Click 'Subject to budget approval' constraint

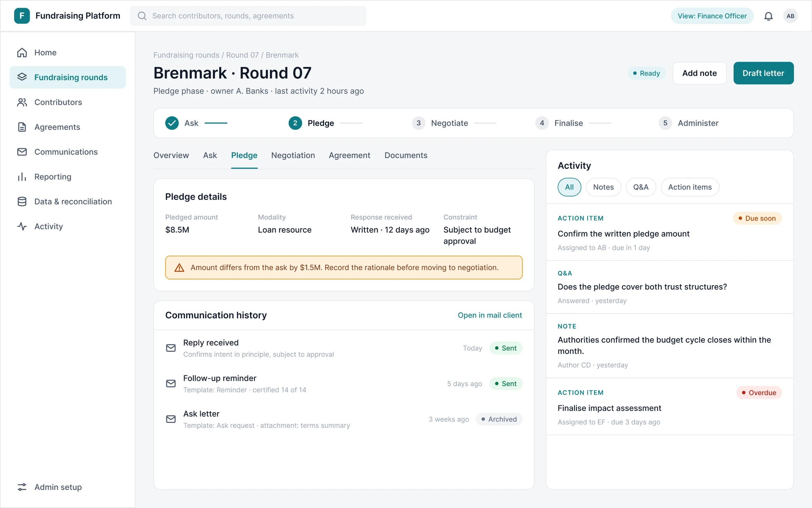[477, 235]
